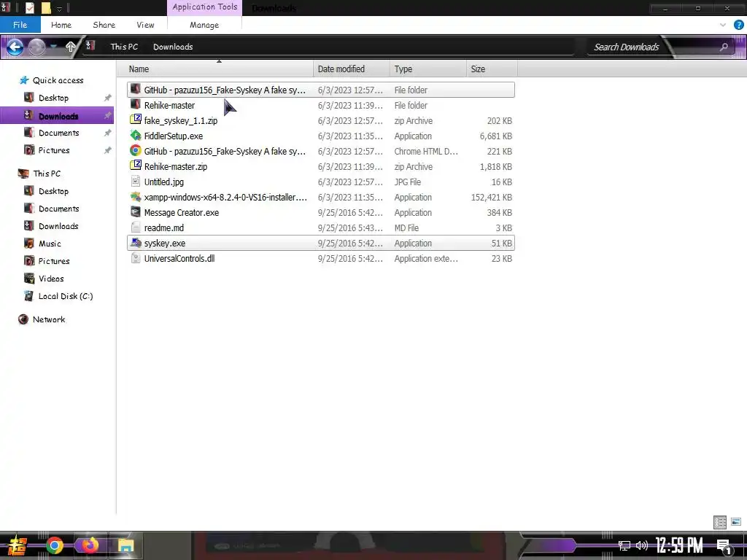Select the GitHub pazuzu156 Fake-Syskey folder icon

pos(136,89)
